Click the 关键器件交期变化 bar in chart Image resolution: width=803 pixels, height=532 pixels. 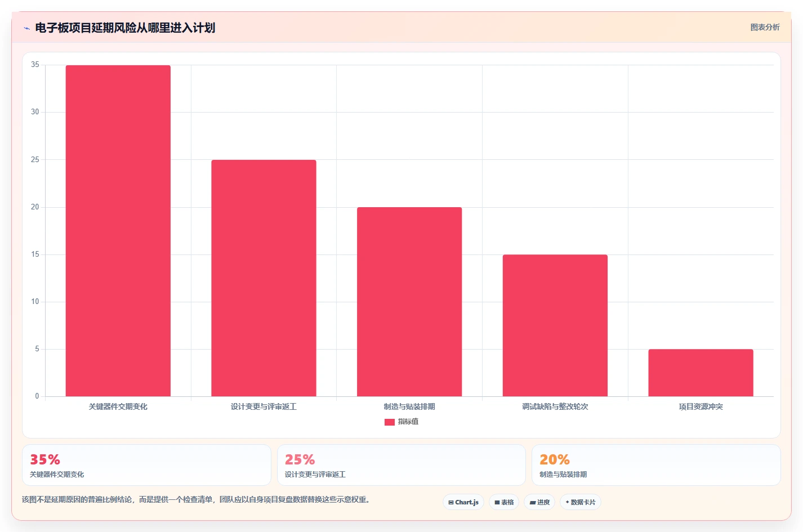(118, 231)
